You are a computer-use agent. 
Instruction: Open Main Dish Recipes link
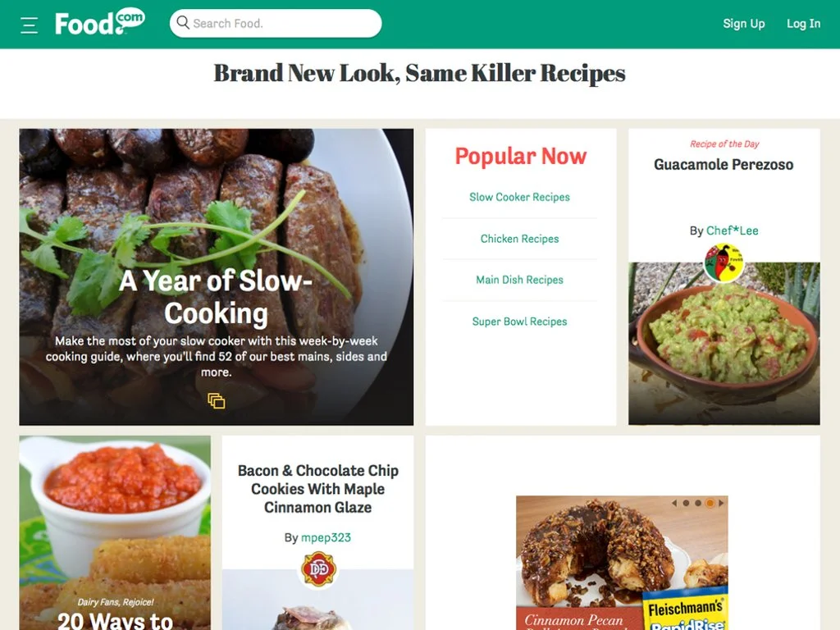[x=519, y=280]
